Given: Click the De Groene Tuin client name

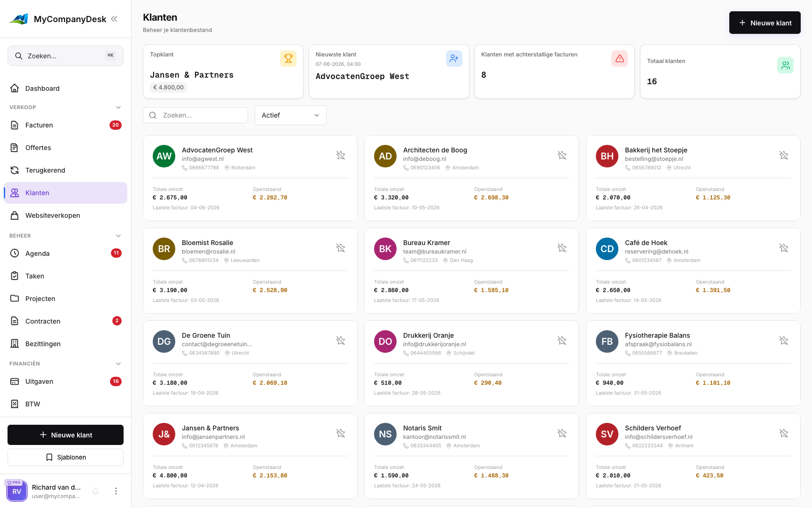Looking at the screenshot, I should pyautogui.click(x=206, y=335).
